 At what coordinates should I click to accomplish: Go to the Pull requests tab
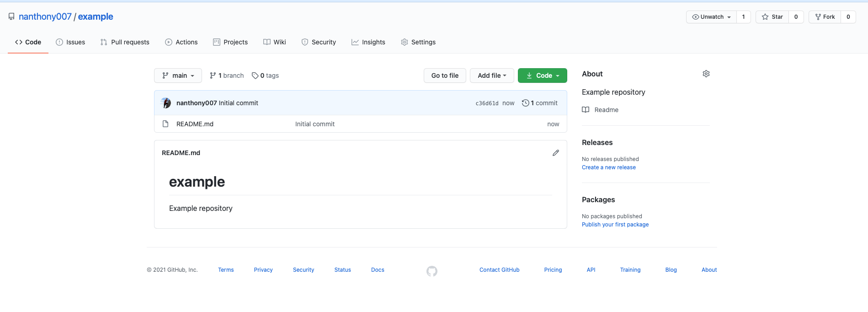tap(125, 42)
